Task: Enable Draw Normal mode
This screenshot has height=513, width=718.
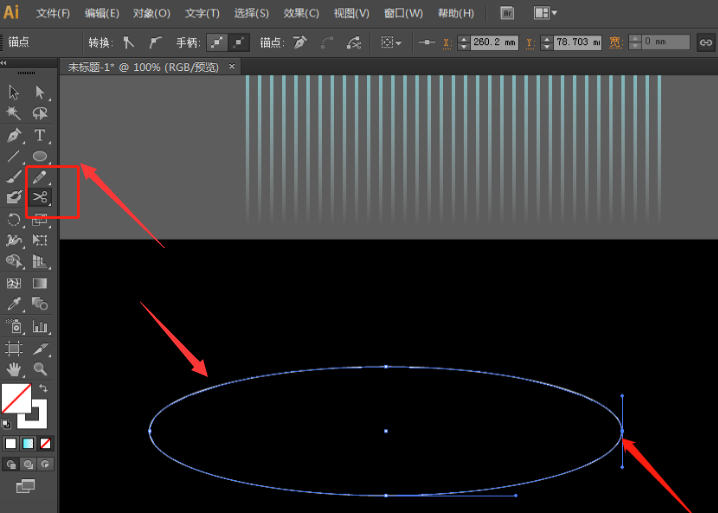Action: click(11, 464)
